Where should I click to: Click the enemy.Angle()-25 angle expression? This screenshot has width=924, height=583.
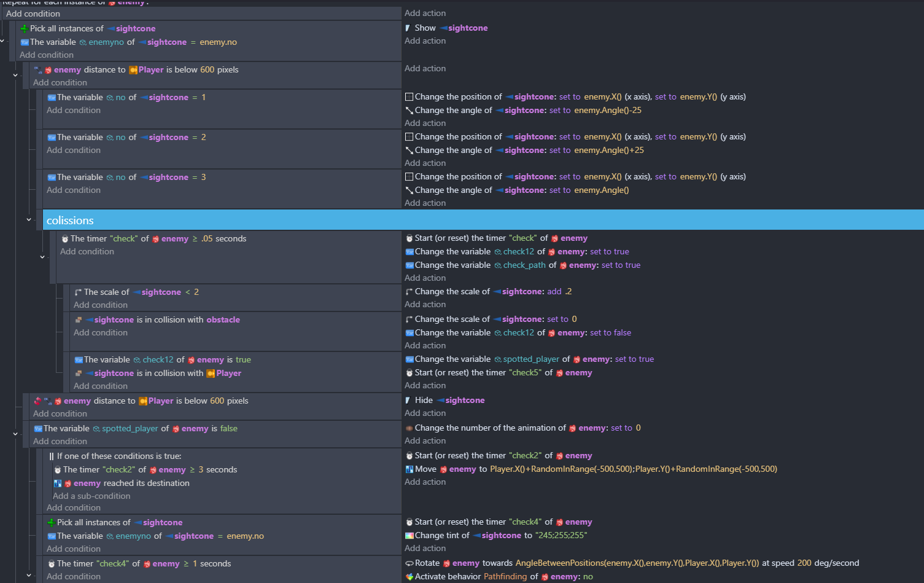[x=607, y=111]
